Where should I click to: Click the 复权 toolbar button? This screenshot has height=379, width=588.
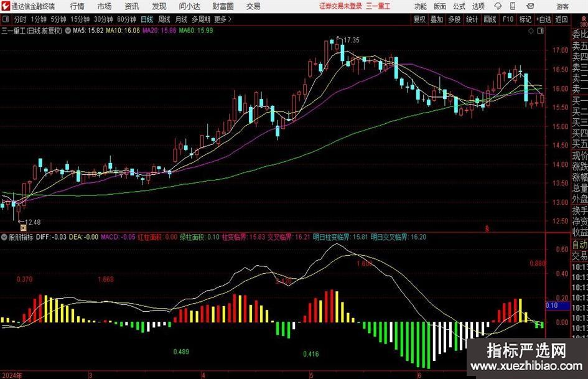[x=419, y=19]
